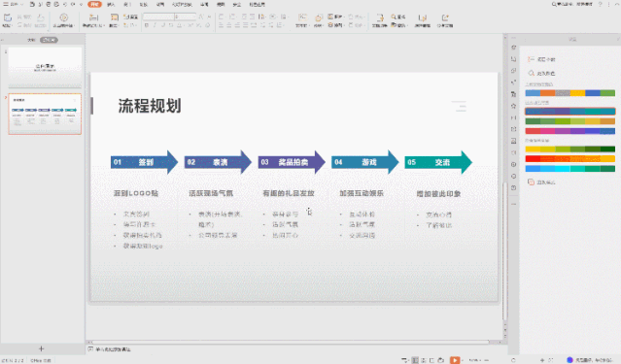Viewport: 621px width, 364px height.
Task: Click the Undo arrow icon
Action: 65,4
